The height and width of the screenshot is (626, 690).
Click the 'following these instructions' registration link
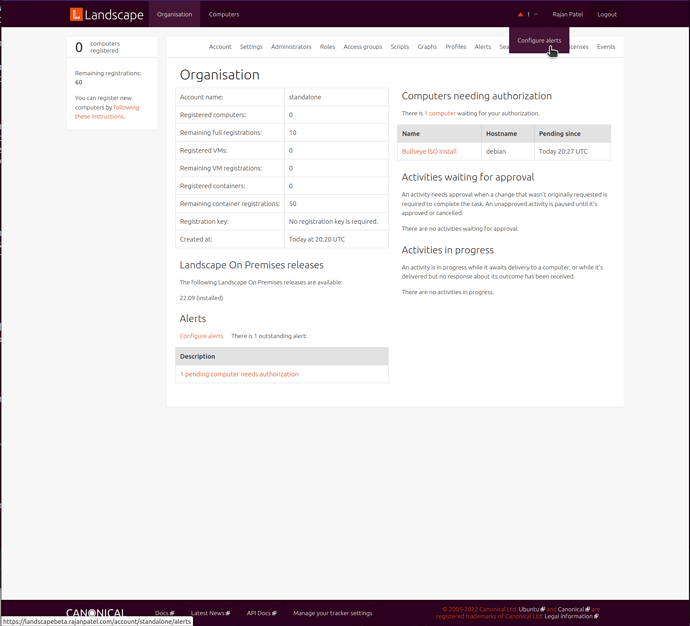107,111
